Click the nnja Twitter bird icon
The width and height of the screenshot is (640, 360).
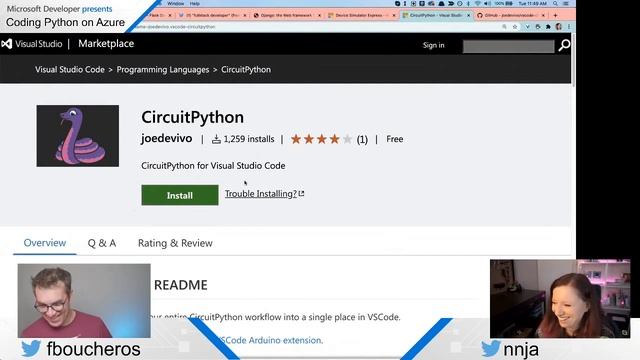coord(491,349)
